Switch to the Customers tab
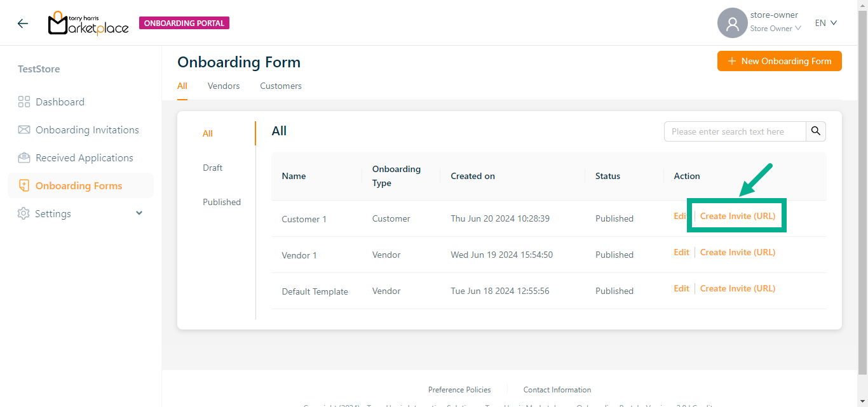This screenshot has height=407, width=868. coord(281,86)
